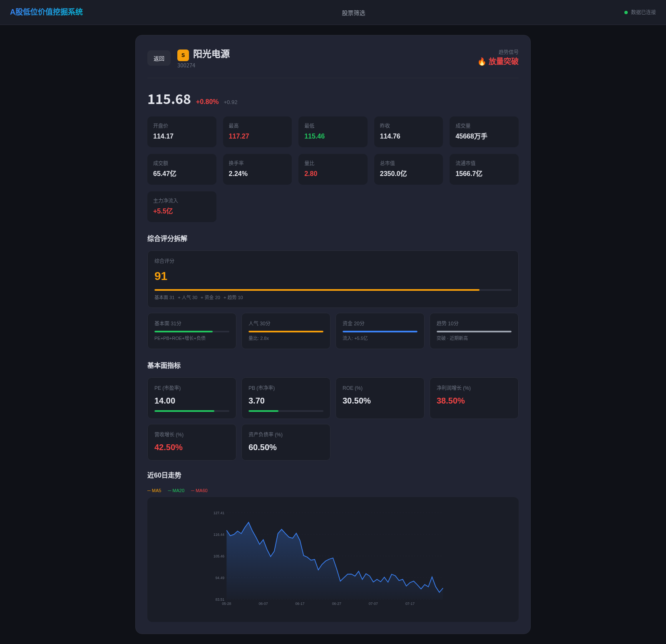The width and height of the screenshot is (666, 644).
Task: Select the 人气 30分 score card
Action: (x=286, y=331)
